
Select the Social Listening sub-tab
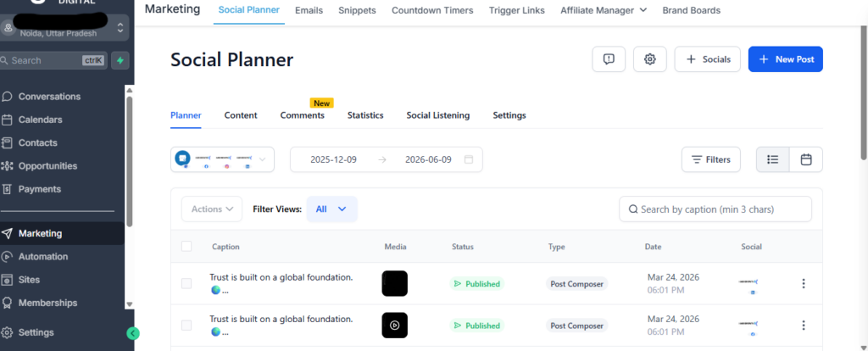438,115
